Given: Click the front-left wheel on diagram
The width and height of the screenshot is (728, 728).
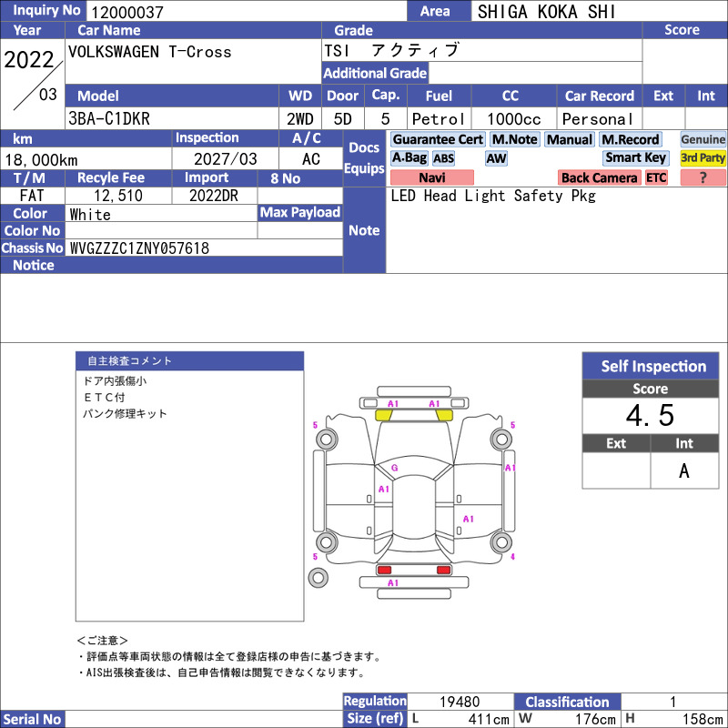Looking at the screenshot, I should (x=327, y=440).
